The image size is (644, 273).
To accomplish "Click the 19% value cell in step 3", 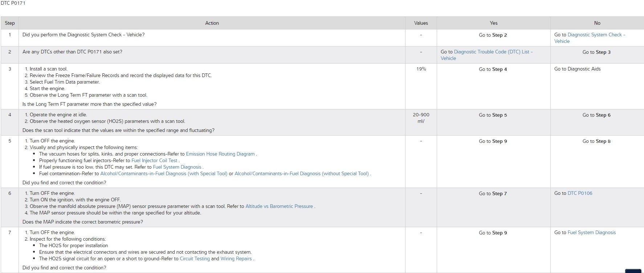I will click(x=421, y=69).
